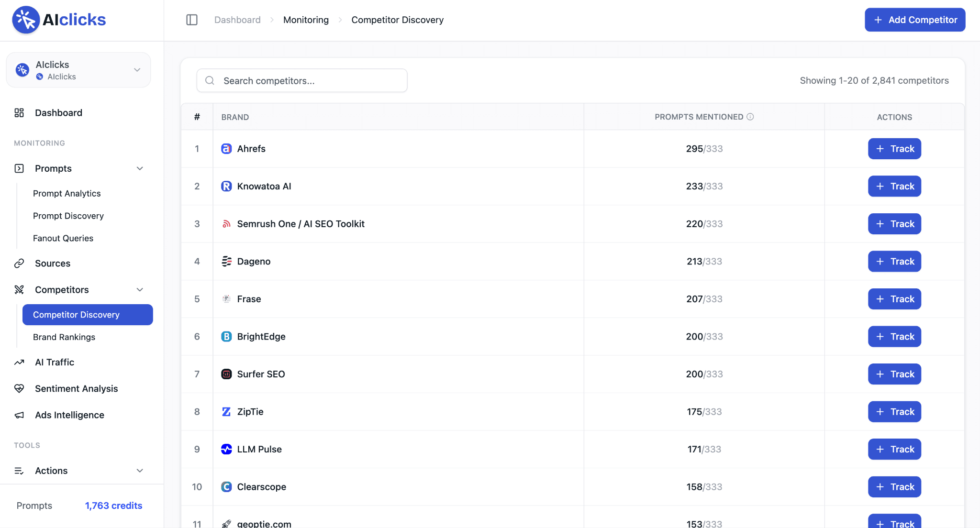Open Brand Rankings page

click(x=64, y=337)
